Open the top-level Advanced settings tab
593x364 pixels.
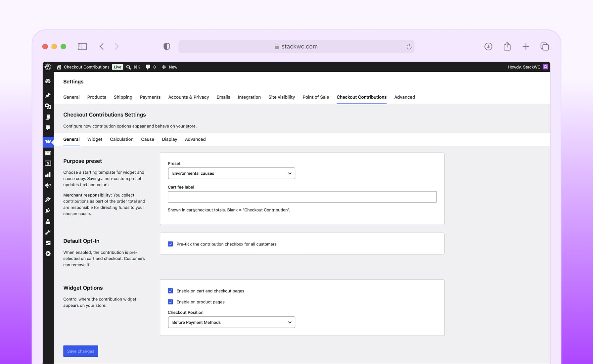405,97
